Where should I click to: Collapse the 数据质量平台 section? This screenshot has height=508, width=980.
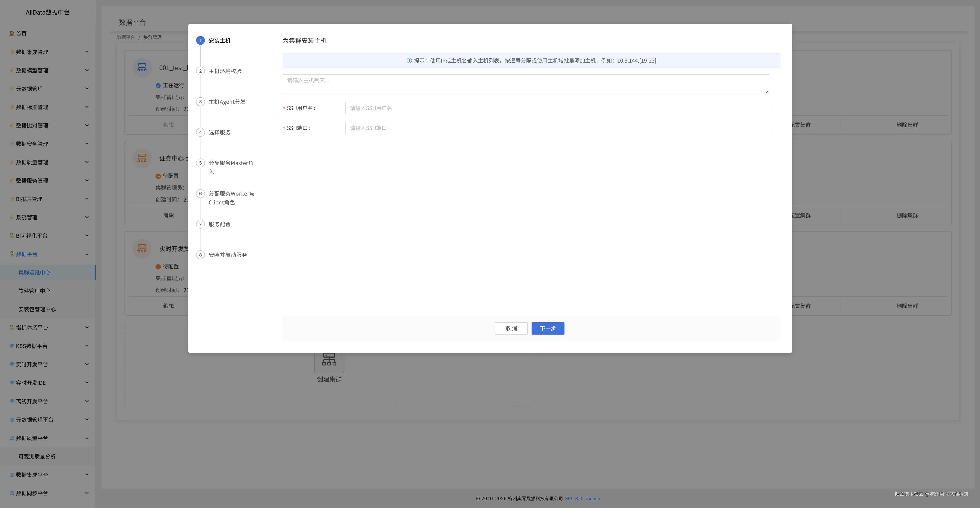[87, 438]
